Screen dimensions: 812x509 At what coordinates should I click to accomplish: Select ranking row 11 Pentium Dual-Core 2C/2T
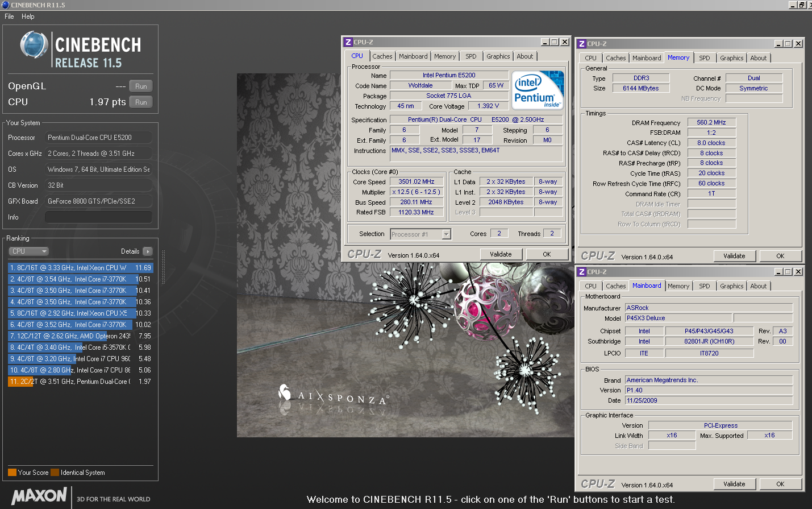coord(80,382)
